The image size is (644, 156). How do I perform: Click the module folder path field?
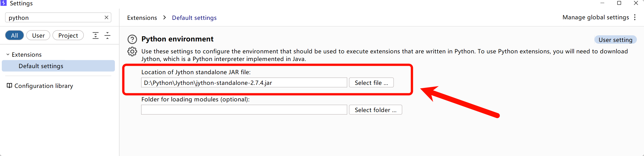pyautogui.click(x=244, y=110)
